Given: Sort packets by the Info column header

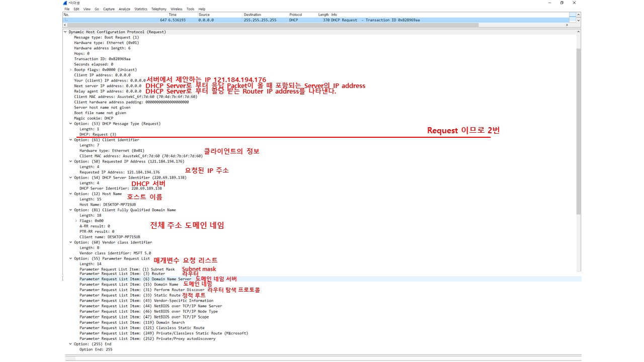Looking at the screenshot, I should [x=334, y=15].
